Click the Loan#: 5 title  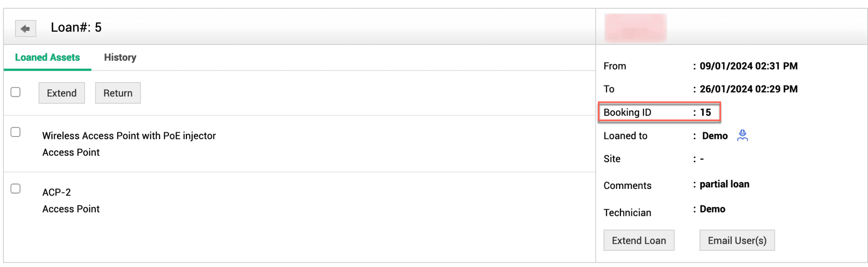tap(76, 27)
